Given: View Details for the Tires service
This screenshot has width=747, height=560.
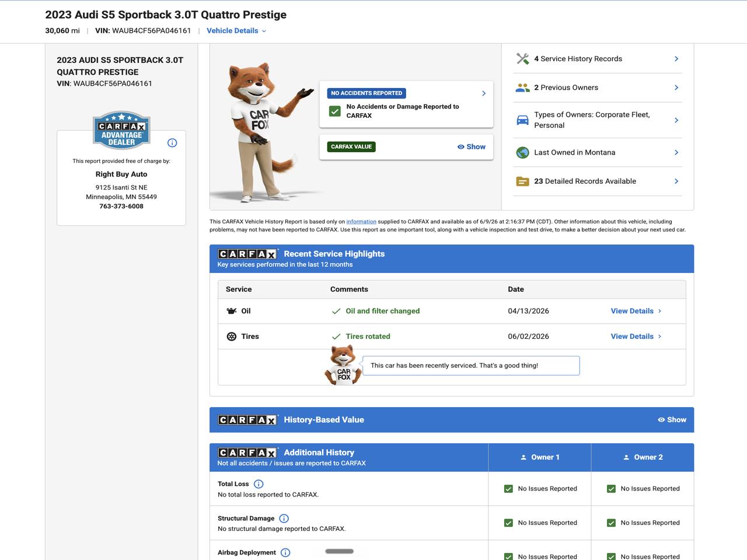Looking at the screenshot, I should pos(636,337).
